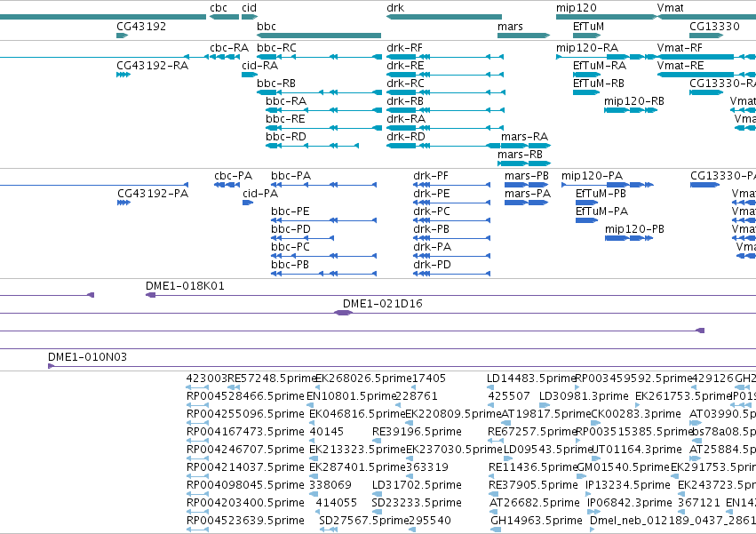Select the EfTuM gene feature
Image resolution: width=756 pixels, height=534 pixels.
pyautogui.click(x=587, y=36)
